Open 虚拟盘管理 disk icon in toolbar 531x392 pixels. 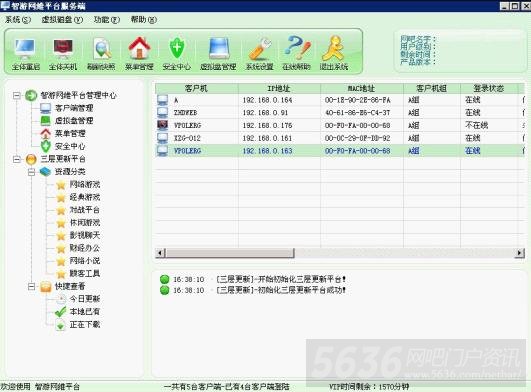[x=218, y=53]
